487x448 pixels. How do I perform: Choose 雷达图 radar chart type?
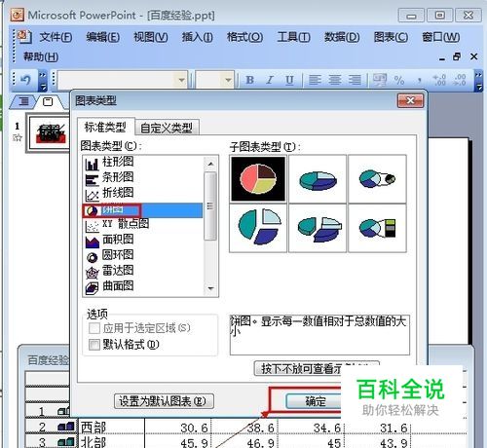coord(143,271)
